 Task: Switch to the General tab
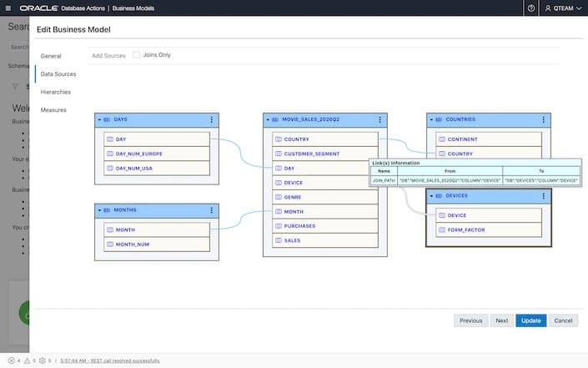coord(52,56)
